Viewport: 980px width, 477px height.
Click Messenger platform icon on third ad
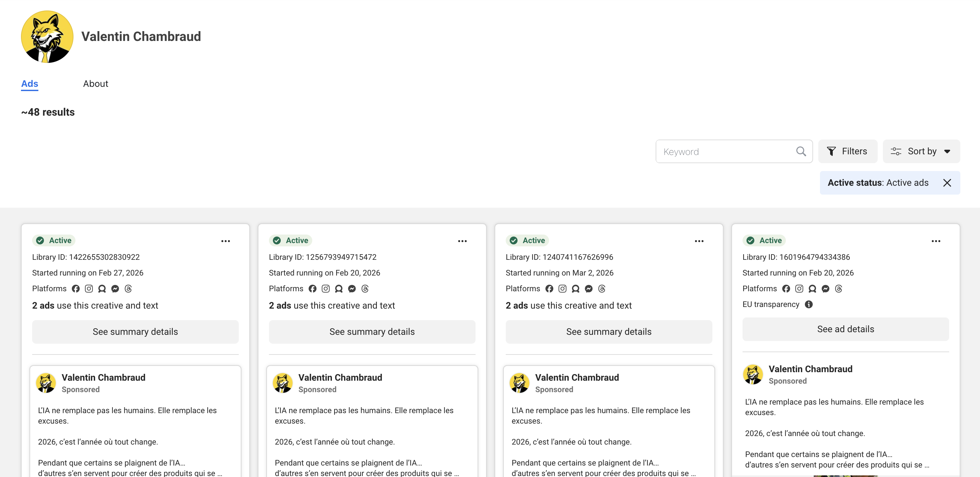[x=588, y=289]
